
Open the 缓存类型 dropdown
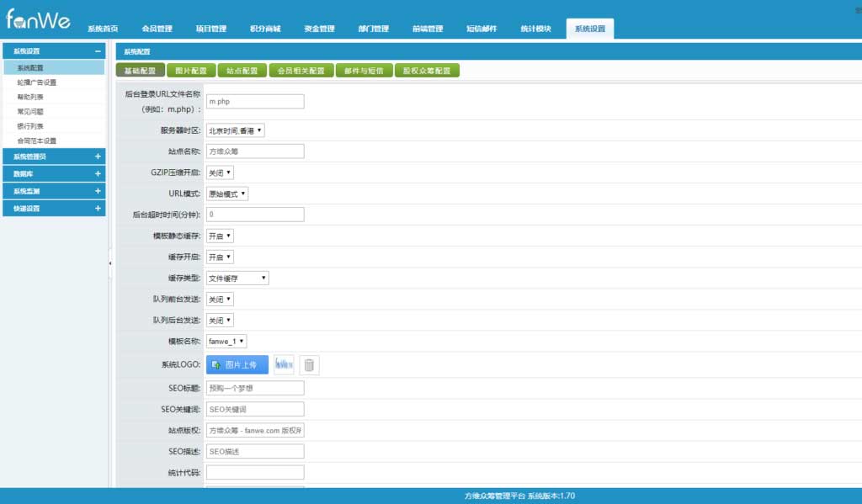pos(237,279)
